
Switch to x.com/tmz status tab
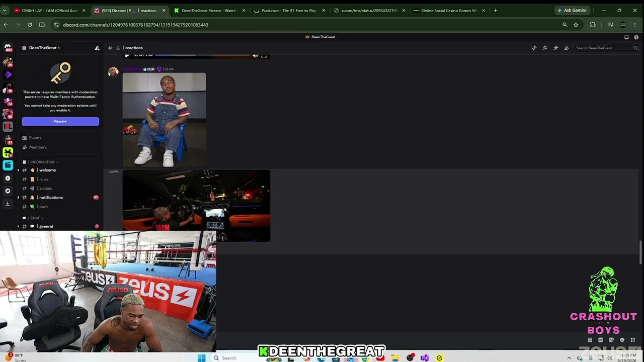point(370,11)
